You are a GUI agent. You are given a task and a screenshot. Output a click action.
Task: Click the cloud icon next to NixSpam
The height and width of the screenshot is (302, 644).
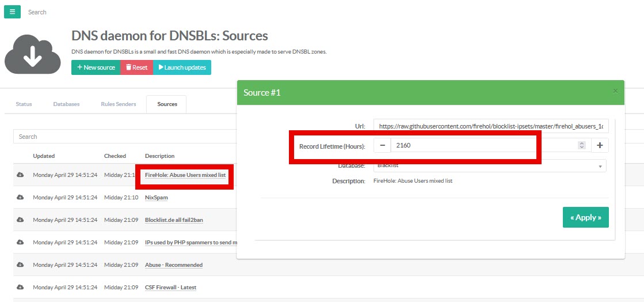pyautogui.click(x=20, y=197)
